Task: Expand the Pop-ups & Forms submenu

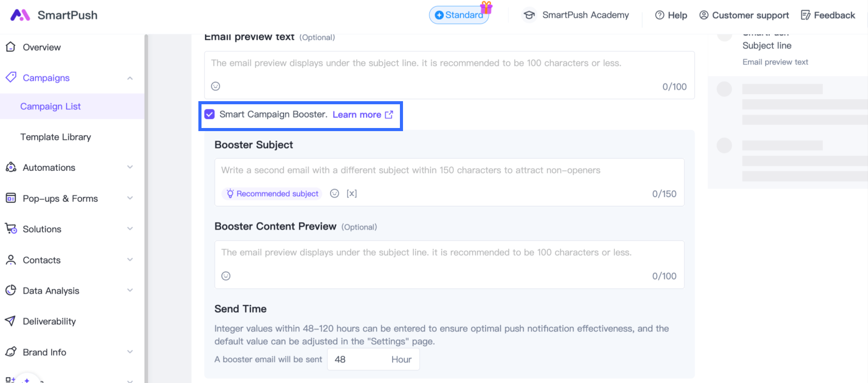Action: (130, 198)
